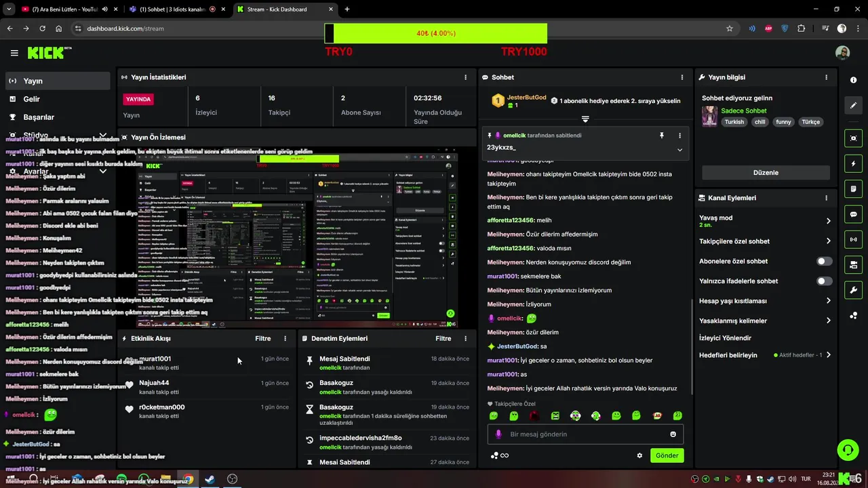This screenshot has width=868, height=488.
Task: Select Başarılar in the left sidebar
Action: click(x=58, y=117)
